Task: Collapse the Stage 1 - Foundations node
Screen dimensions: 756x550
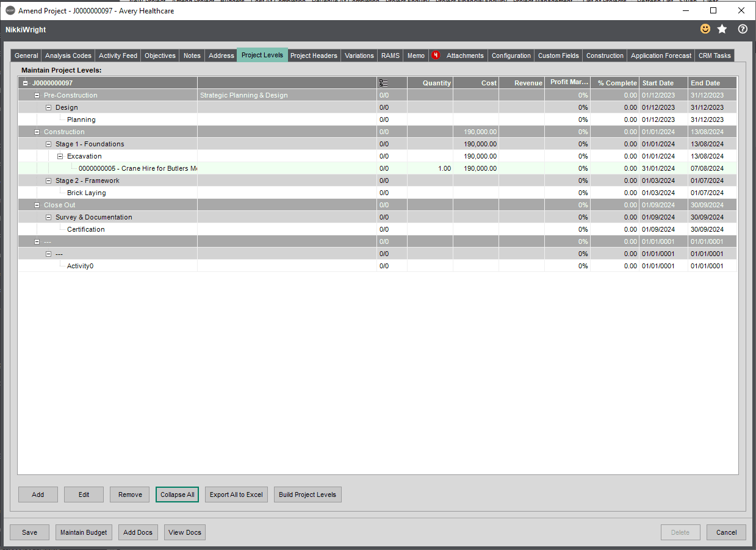Action: (x=49, y=144)
